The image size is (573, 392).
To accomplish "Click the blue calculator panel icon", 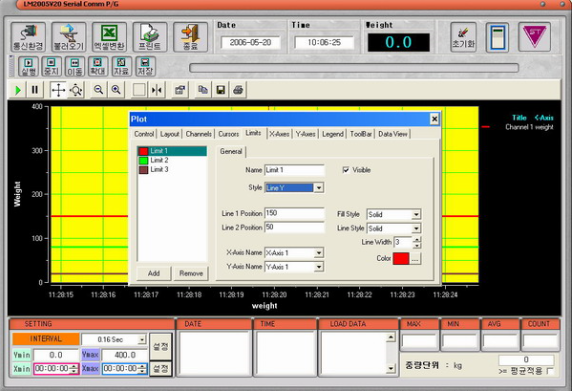I will point(497,37).
